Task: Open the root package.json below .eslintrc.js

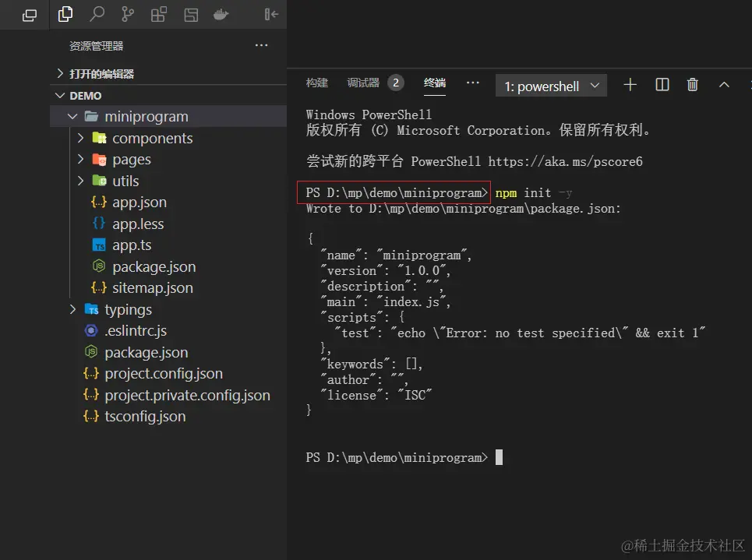Action: click(147, 352)
